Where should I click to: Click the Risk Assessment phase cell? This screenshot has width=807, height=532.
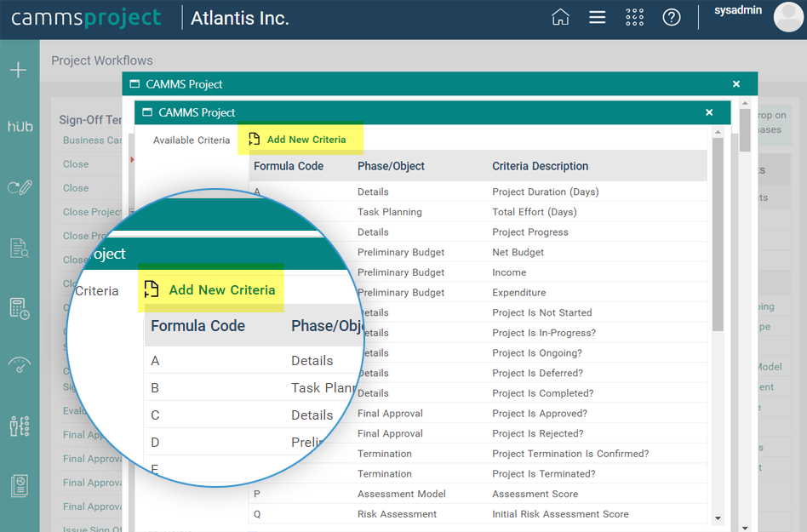[x=397, y=514]
